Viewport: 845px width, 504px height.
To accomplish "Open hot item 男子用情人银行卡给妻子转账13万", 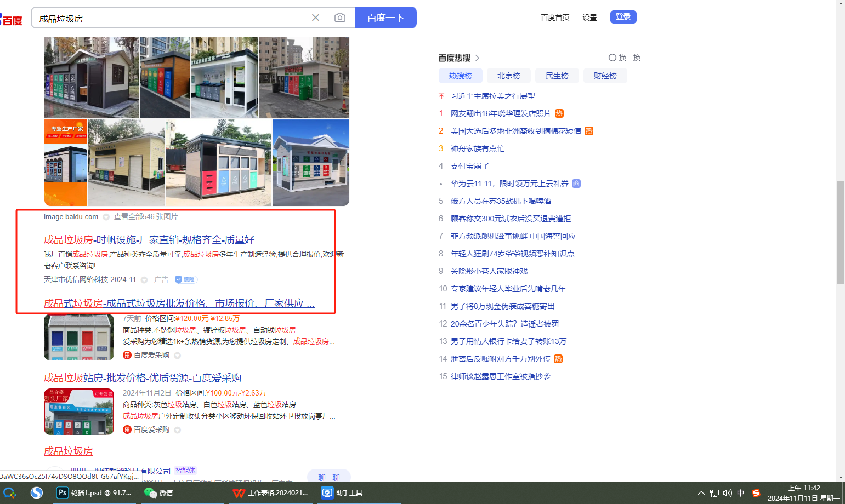I will pyautogui.click(x=508, y=341).
